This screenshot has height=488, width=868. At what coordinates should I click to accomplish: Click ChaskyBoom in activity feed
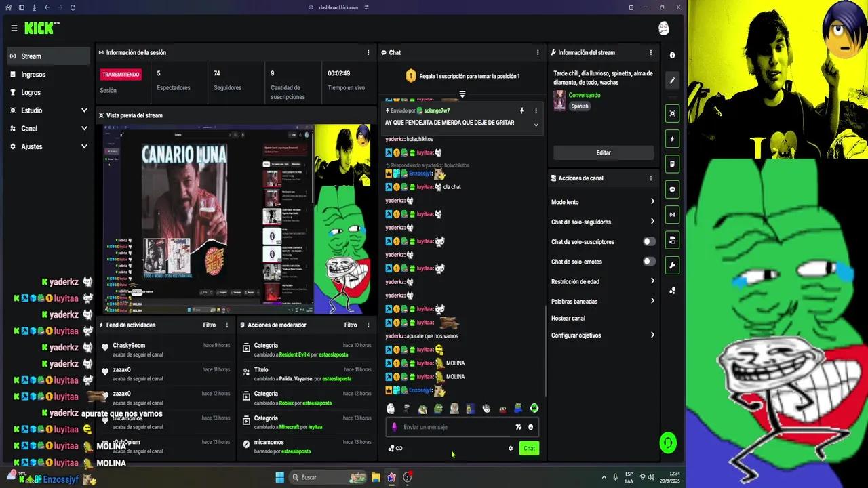[129, 346]
